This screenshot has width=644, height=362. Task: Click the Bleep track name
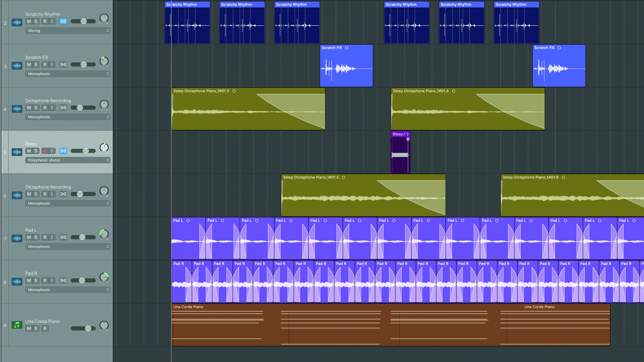click(x=31, y=144)
